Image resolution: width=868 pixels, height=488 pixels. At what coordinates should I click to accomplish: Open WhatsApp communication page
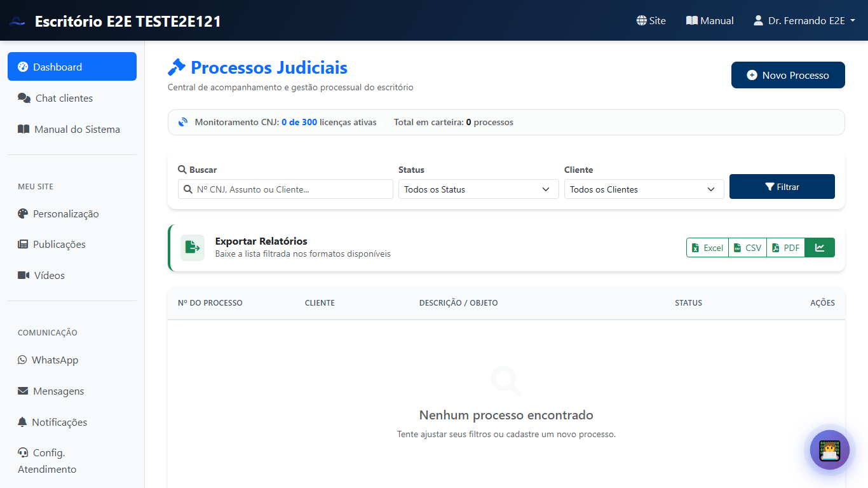(72, 360)
